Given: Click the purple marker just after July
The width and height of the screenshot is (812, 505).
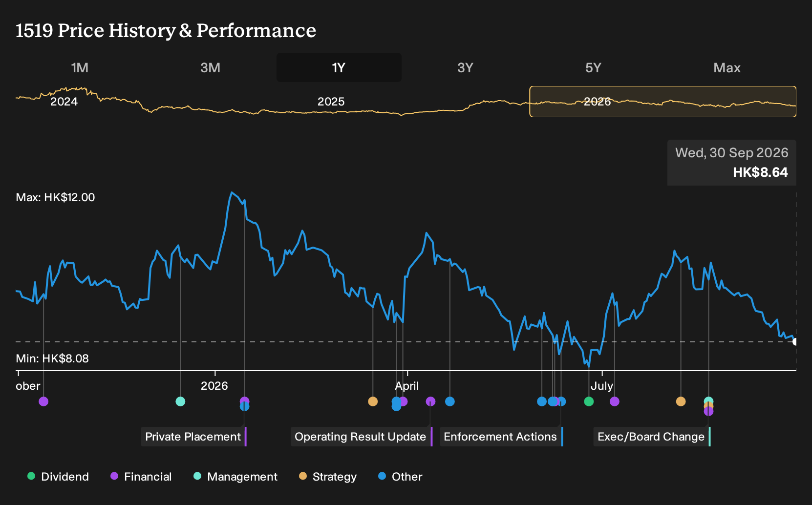Looking at the screenshot, I should [x=615, y=401].
